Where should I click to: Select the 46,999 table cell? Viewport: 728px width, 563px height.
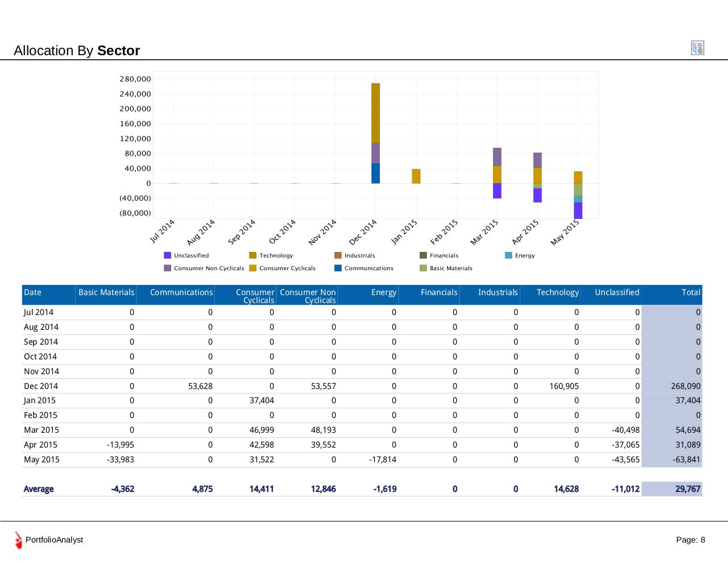coord(262,430)
